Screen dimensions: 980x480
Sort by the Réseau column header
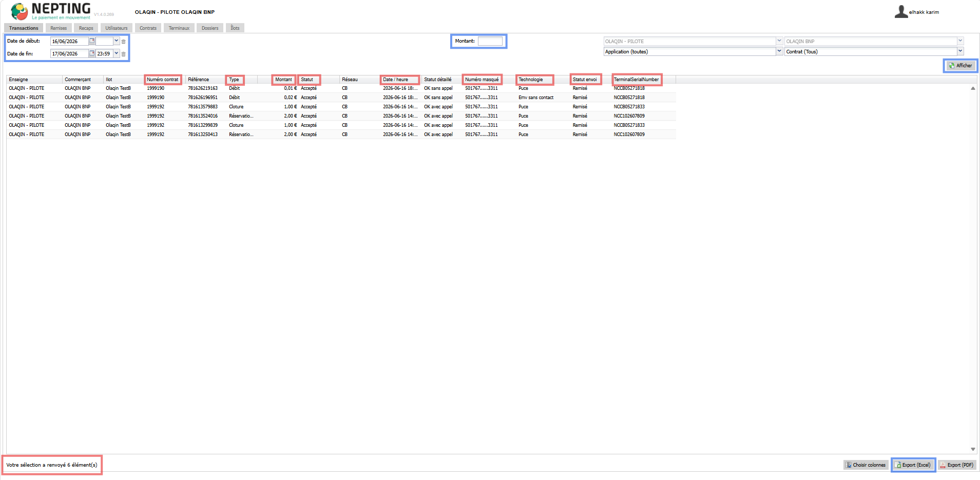pyautogui.click(x=360, y=80)
